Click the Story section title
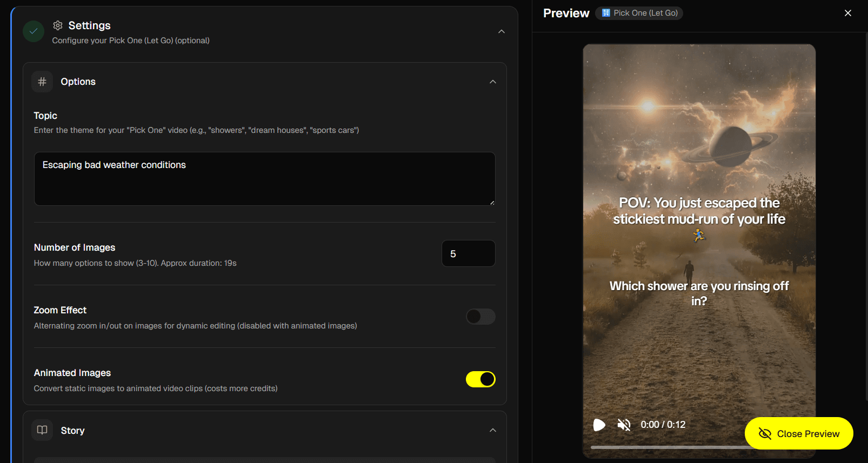The image size is (868, 463). tap(72, 431)
